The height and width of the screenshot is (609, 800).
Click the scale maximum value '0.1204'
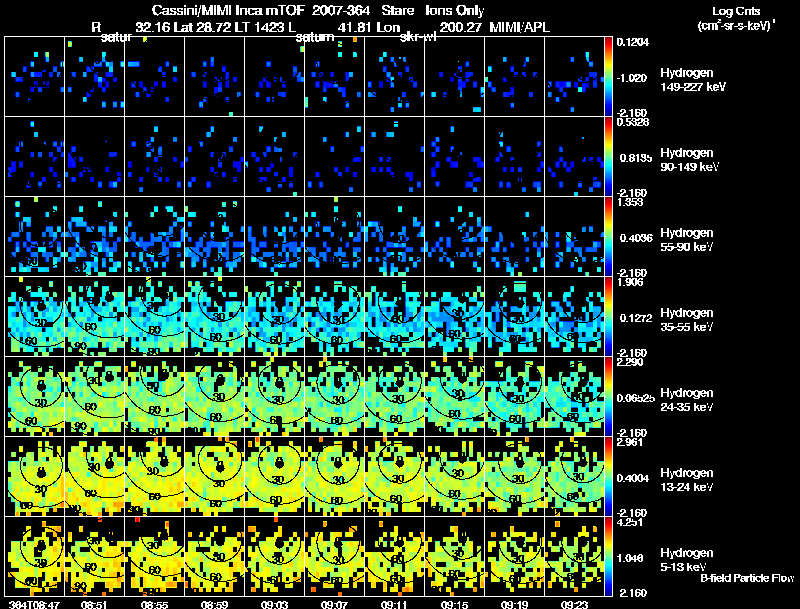pos(633,42)
